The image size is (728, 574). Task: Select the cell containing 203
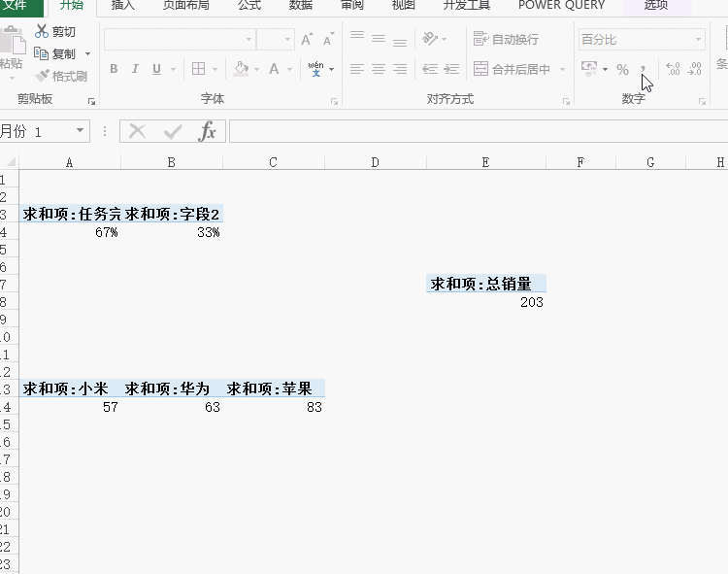(x=485, y=303)
